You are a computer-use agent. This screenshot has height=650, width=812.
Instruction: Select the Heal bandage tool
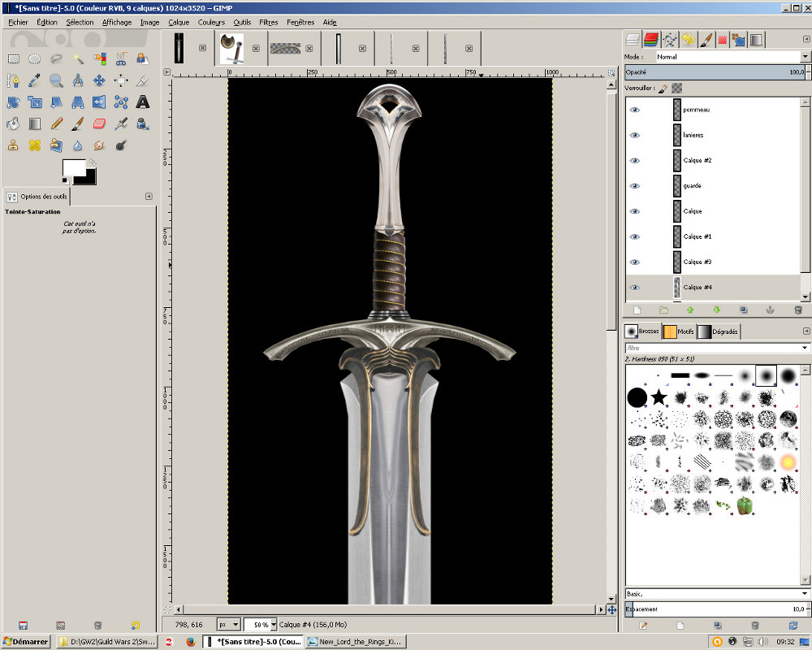pyautogui.click(x=35, y=145)
